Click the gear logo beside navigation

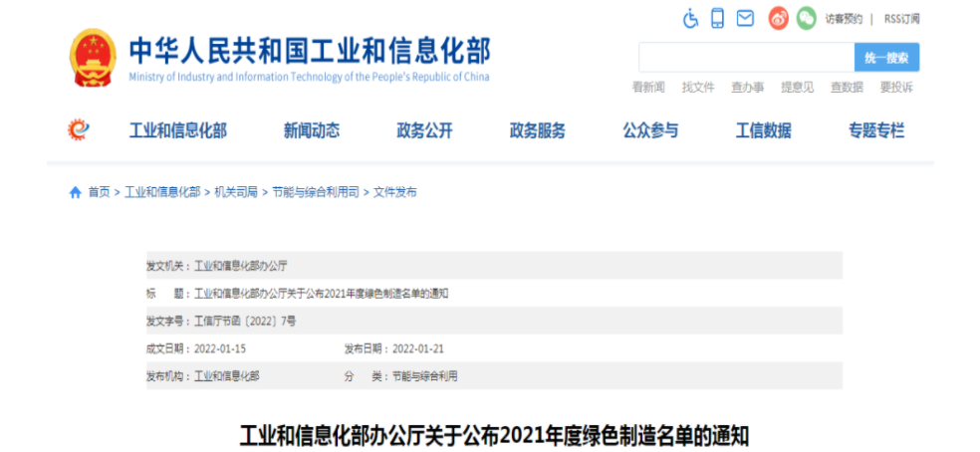[x=79, y=130]
